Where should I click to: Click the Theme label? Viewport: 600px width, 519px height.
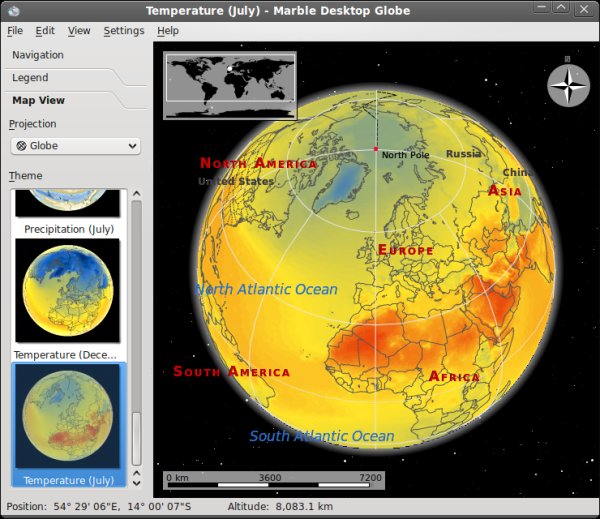[x=26, y=176]
